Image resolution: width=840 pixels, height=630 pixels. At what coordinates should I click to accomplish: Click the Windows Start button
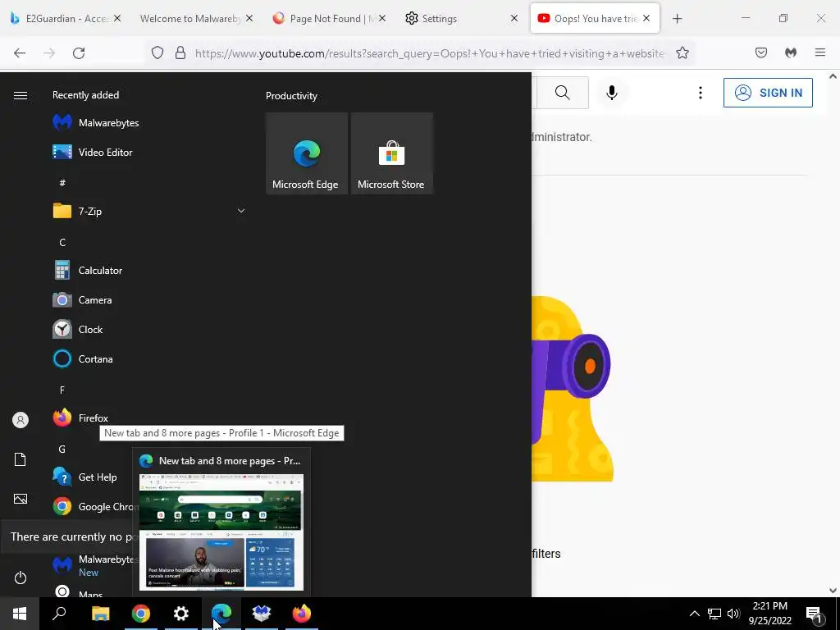[x=20, y=614]
